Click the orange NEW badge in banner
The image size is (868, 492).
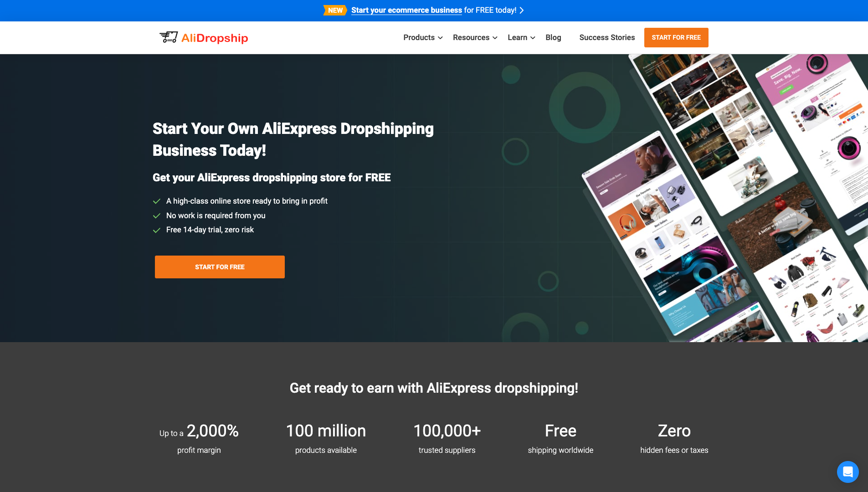[335, 10]
